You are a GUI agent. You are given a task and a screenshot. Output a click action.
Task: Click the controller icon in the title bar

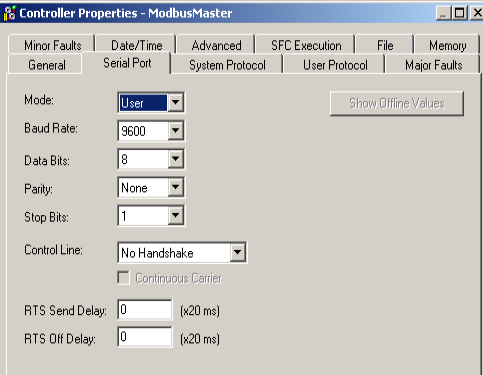(9, 13)
